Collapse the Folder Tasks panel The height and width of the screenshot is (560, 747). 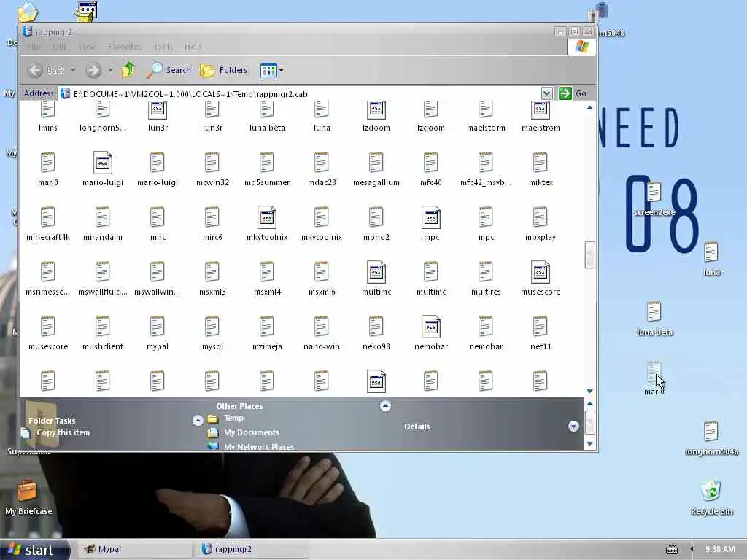pos(198,421)
